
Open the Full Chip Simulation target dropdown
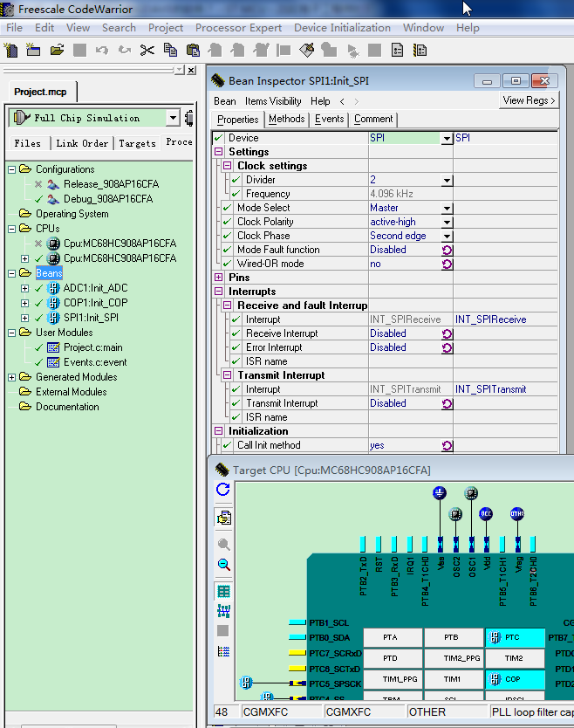(x=173, y=118)
